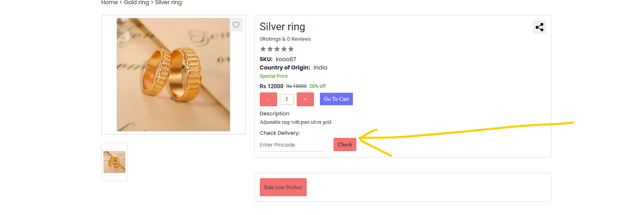Rate with the first star
The width and height of the screenshot is (644, 215).
[263, 49]
